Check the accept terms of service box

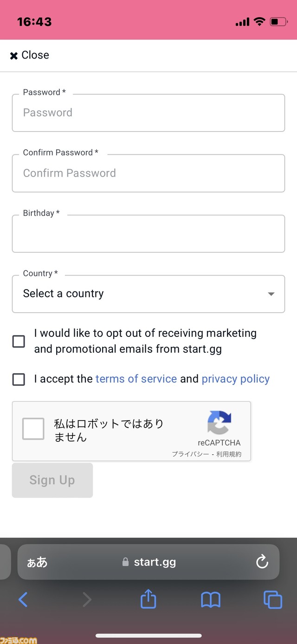tap(19, 379)
